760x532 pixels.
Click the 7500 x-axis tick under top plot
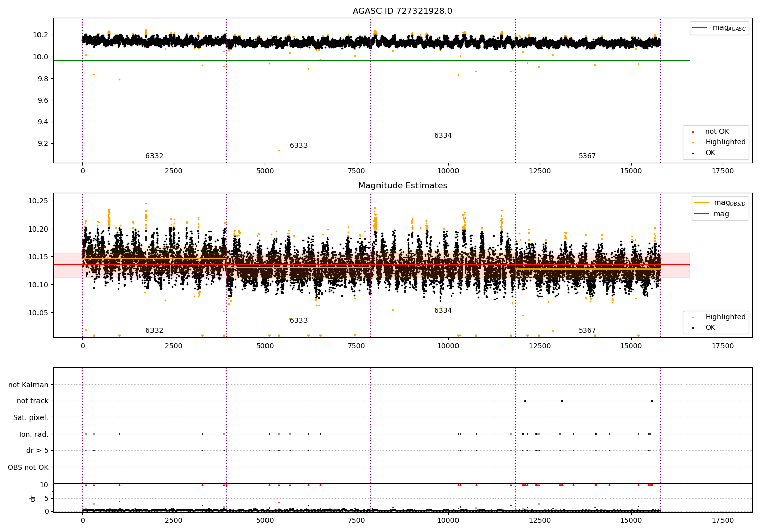pos(357,171)
